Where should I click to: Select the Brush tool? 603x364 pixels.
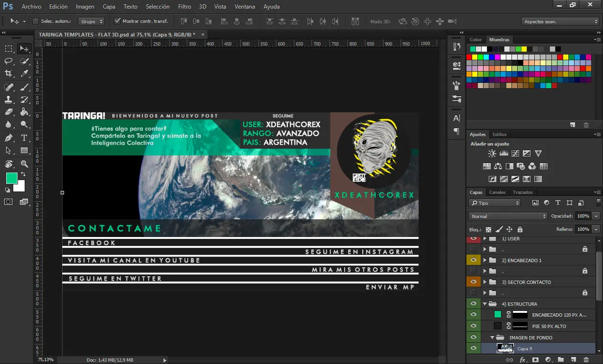pos(24,87)
